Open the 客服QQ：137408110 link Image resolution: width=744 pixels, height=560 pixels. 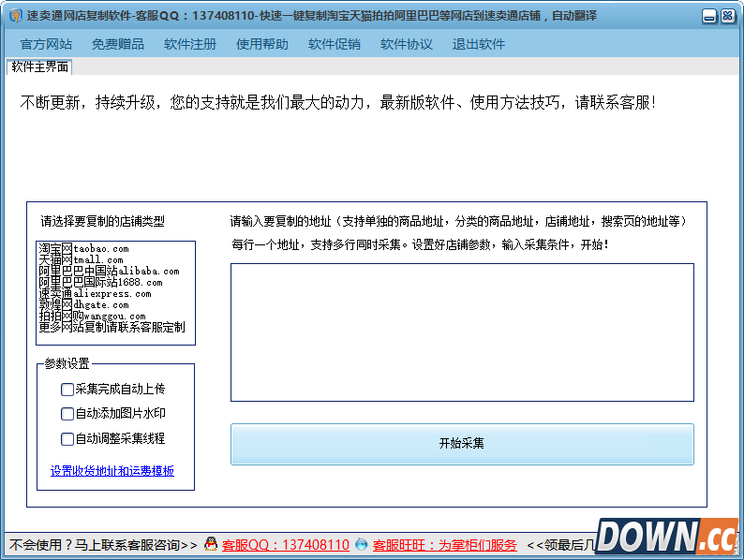(286, 545)
